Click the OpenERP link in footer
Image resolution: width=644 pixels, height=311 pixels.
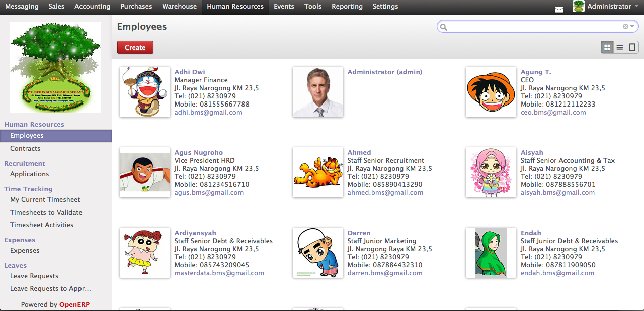(74, 304)
